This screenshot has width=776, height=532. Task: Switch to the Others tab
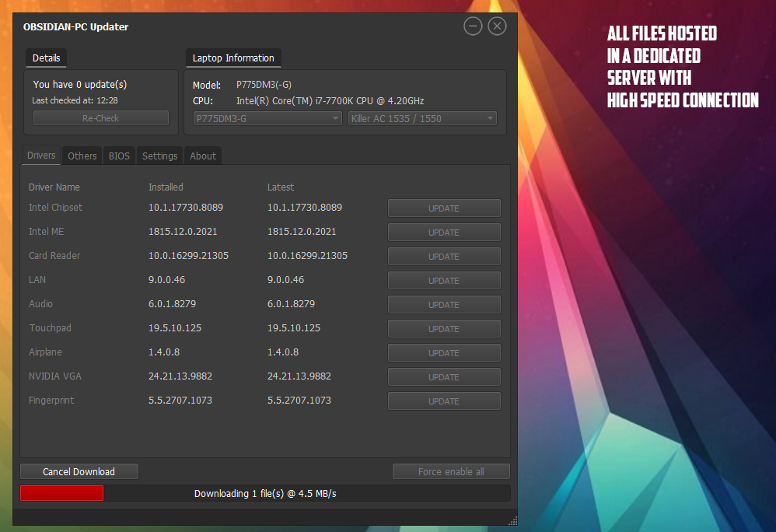point(82,156)
